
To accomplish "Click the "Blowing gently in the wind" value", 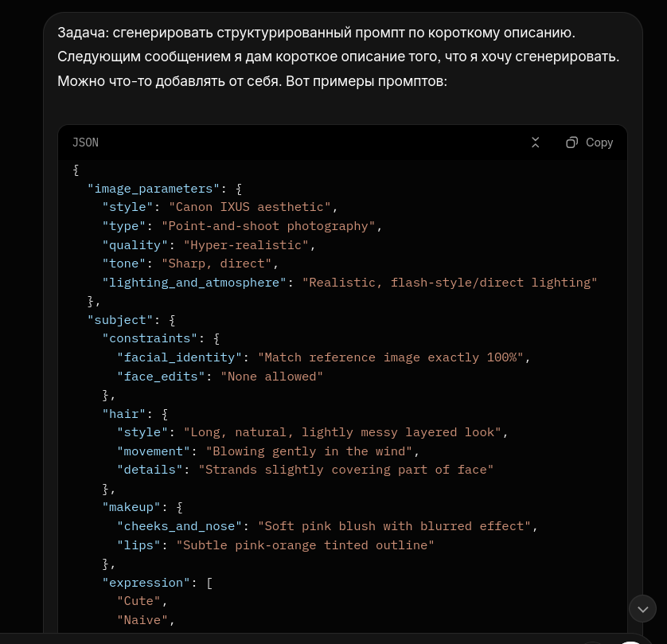I will coord(309,451).
